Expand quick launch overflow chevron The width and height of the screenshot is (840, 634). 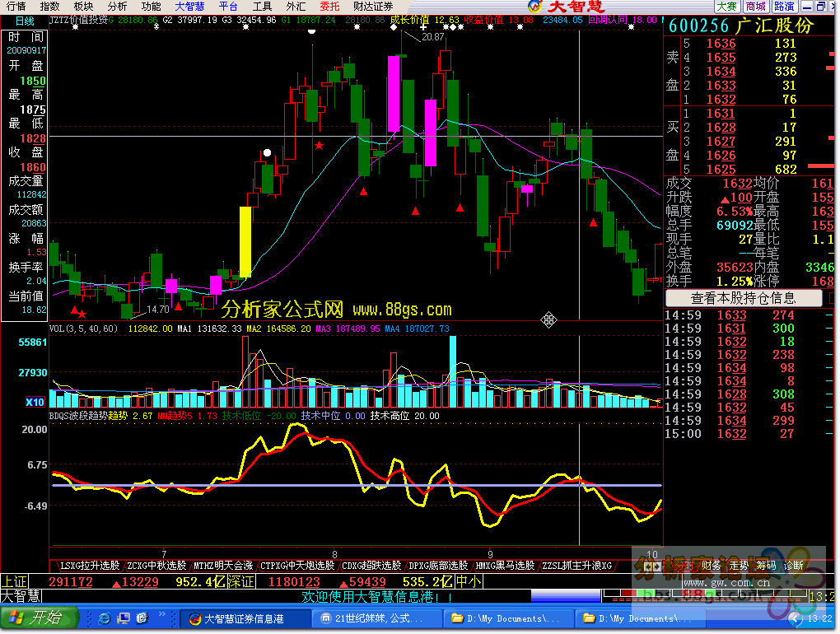161,615
